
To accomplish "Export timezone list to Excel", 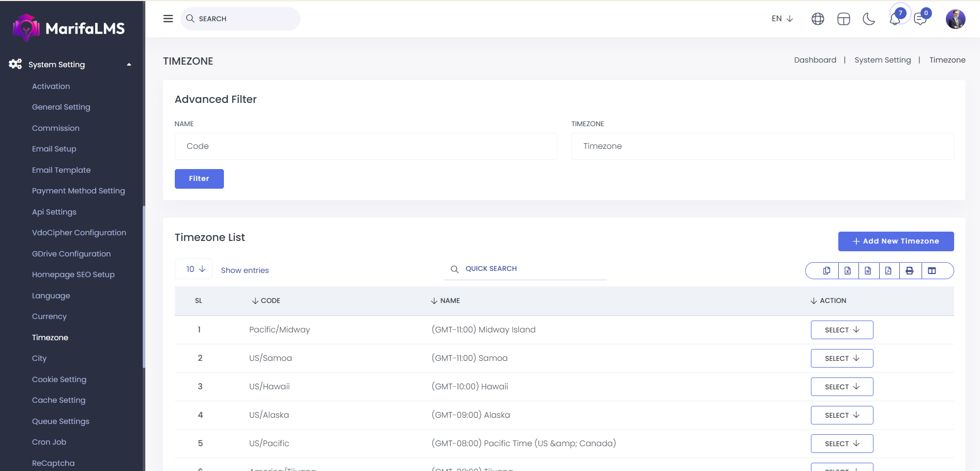I will click(x=848, y=270).
